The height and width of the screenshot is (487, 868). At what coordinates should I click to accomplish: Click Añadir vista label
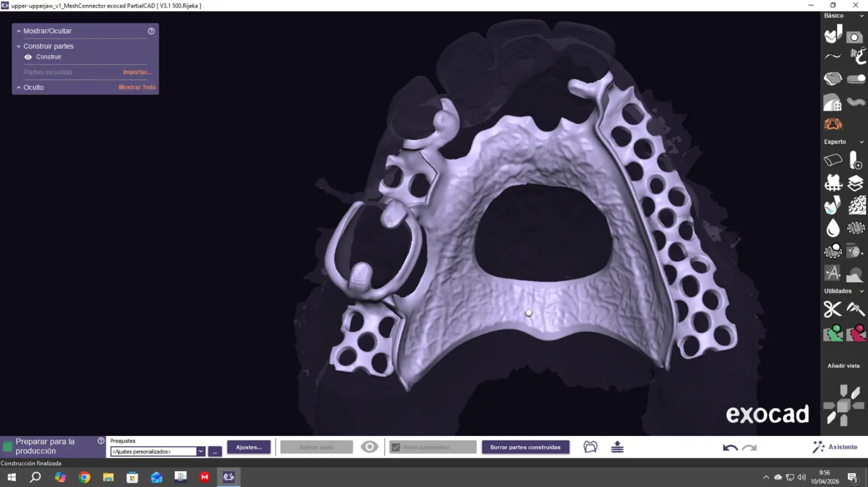coord(843,366)
